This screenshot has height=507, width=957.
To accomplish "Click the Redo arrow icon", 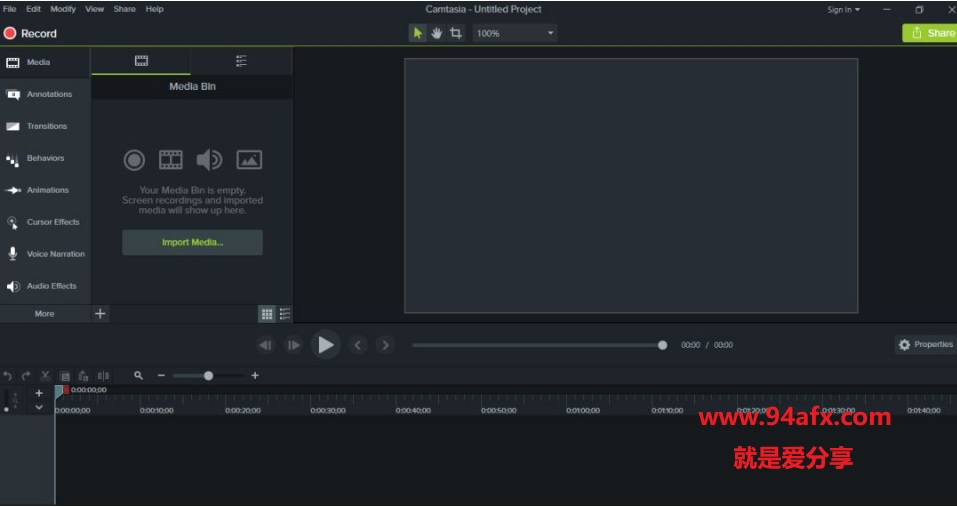I will tap(26, 376).
